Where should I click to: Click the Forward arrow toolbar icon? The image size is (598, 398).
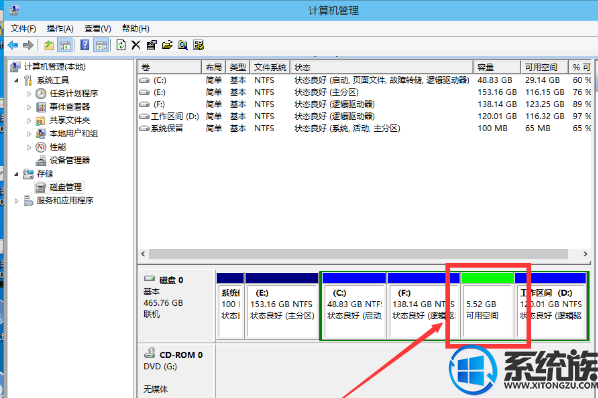[28, 45]
